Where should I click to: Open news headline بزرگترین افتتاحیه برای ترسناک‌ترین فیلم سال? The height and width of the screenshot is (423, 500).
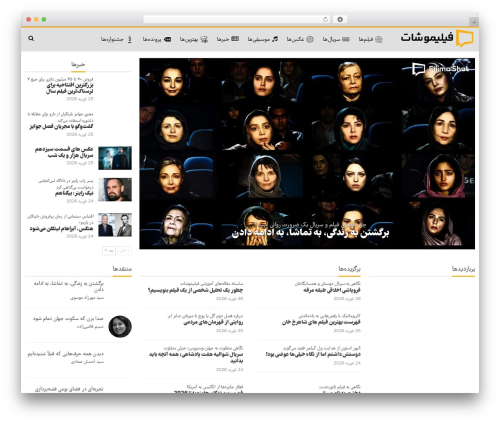point(70,88)
